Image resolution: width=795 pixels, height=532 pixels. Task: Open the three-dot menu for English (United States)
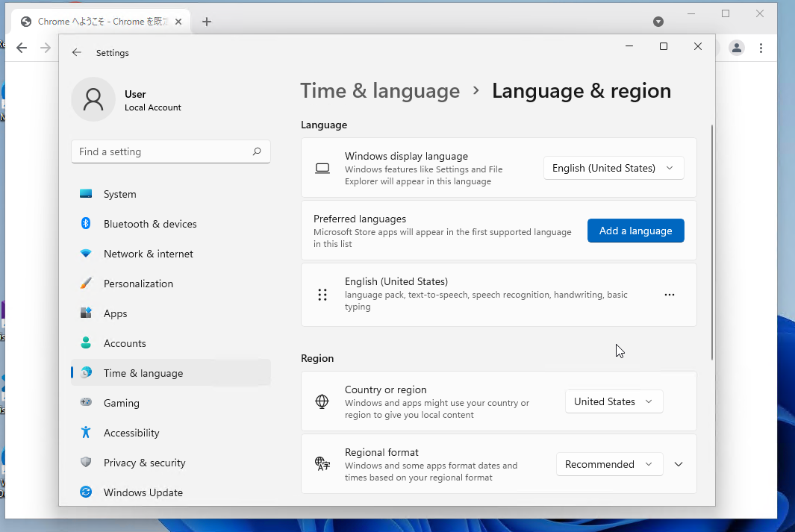(x=670, y=295)
